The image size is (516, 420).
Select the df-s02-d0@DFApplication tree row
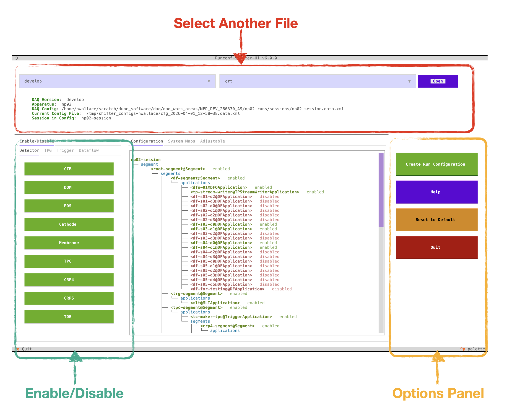coord(235,206)
